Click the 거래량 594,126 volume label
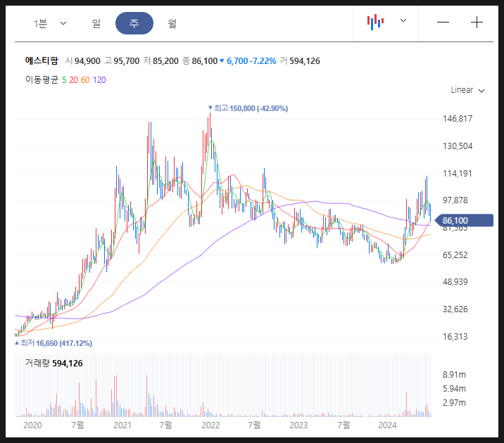Screen dimensions: 504x443 tap(54, 364)
